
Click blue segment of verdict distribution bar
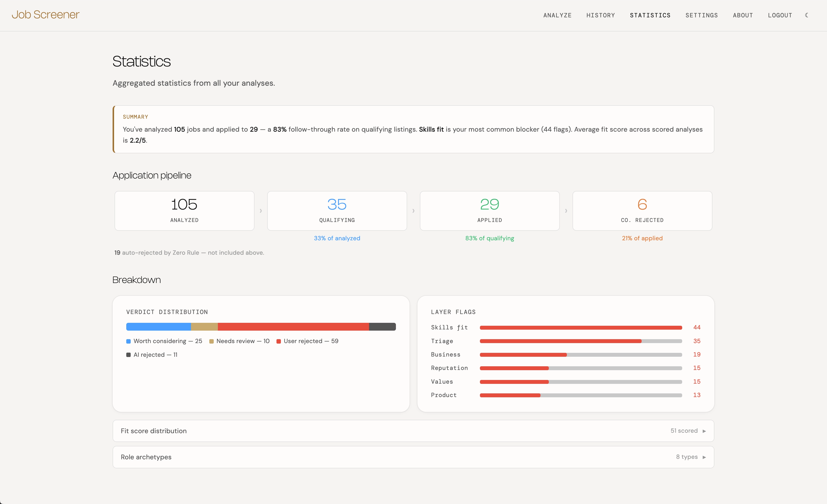click(x=159, y=327)
